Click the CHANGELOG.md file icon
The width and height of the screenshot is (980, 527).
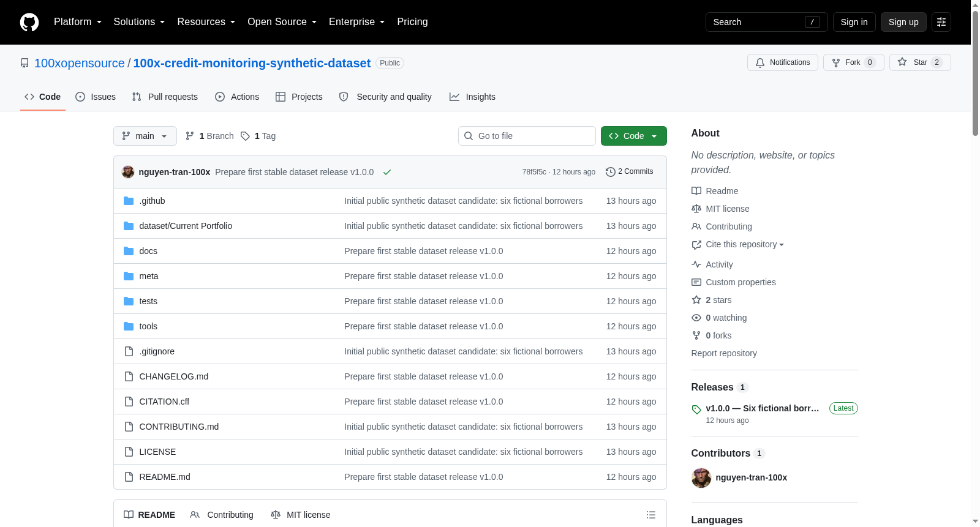129,376
